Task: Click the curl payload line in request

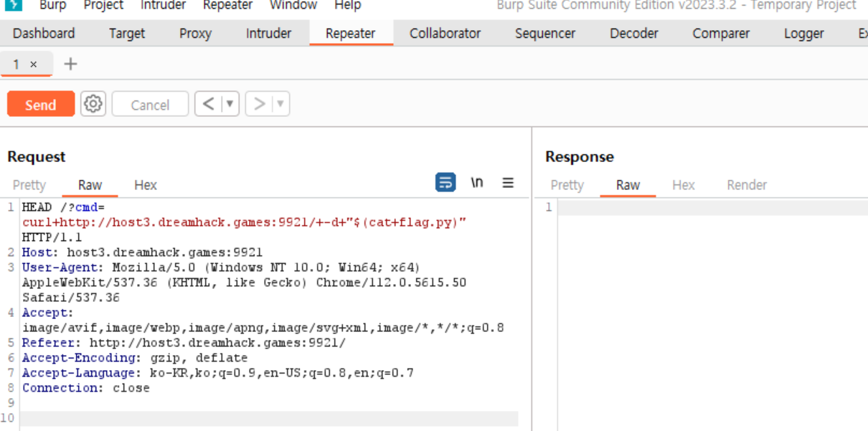Action: pos(245,222)
